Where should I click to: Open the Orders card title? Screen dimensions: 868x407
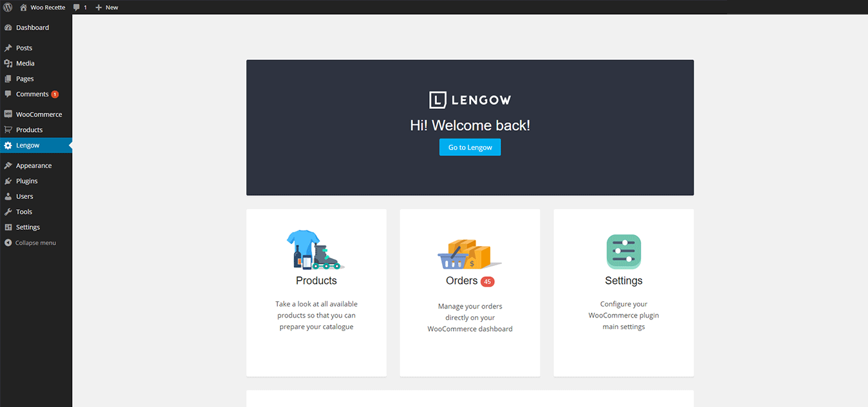[461, 281]
